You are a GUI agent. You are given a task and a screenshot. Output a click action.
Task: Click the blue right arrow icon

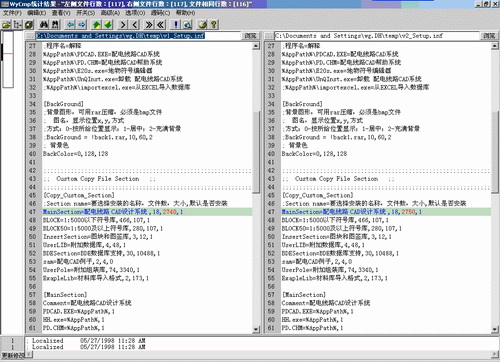pyautogui.click(x=82, y=25)
